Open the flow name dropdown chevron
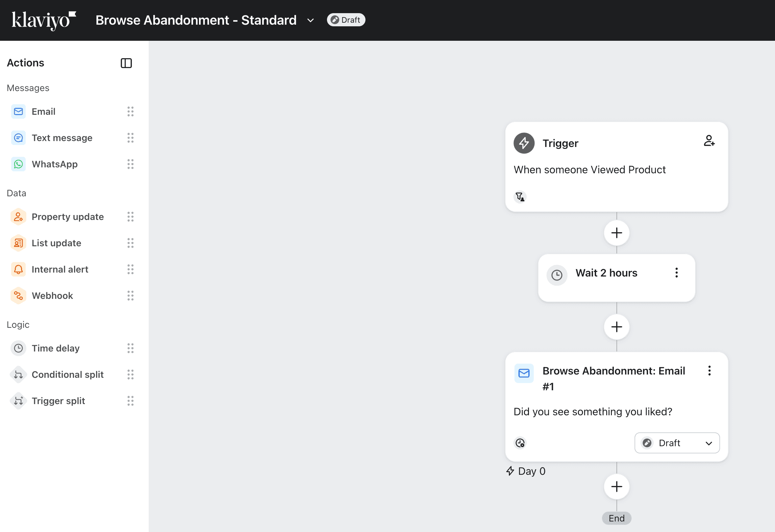 click(311, 20)
